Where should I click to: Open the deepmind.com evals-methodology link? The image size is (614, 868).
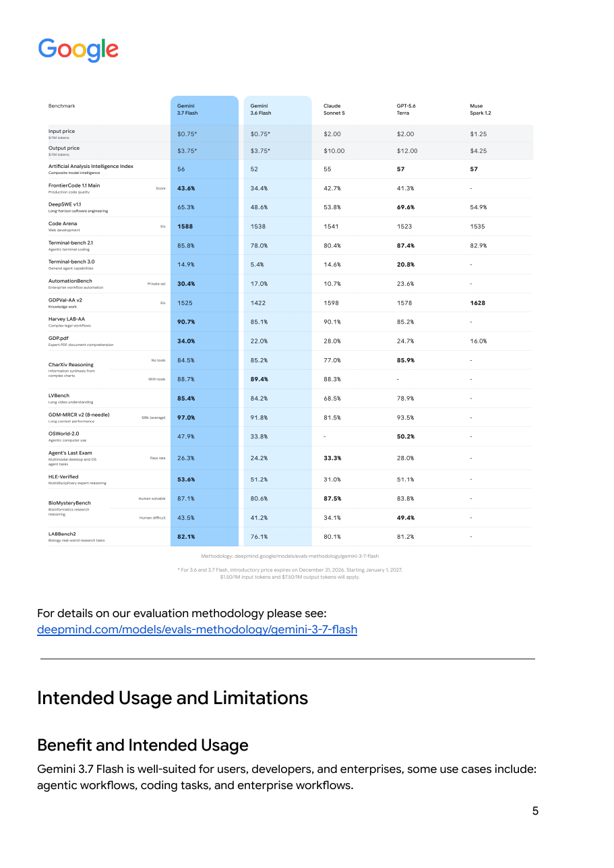(x=197, y=630)
